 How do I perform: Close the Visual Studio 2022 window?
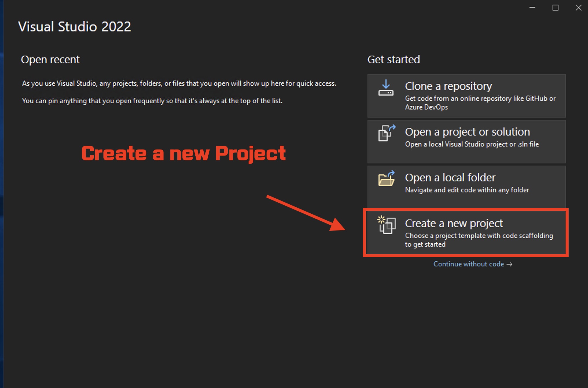pyautogui.click(x=578, y=8)
